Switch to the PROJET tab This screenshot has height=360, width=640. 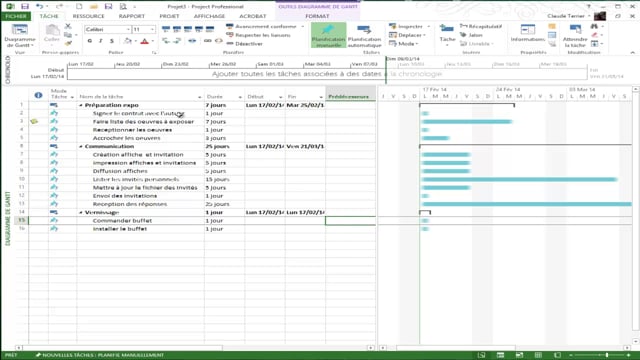169,16
